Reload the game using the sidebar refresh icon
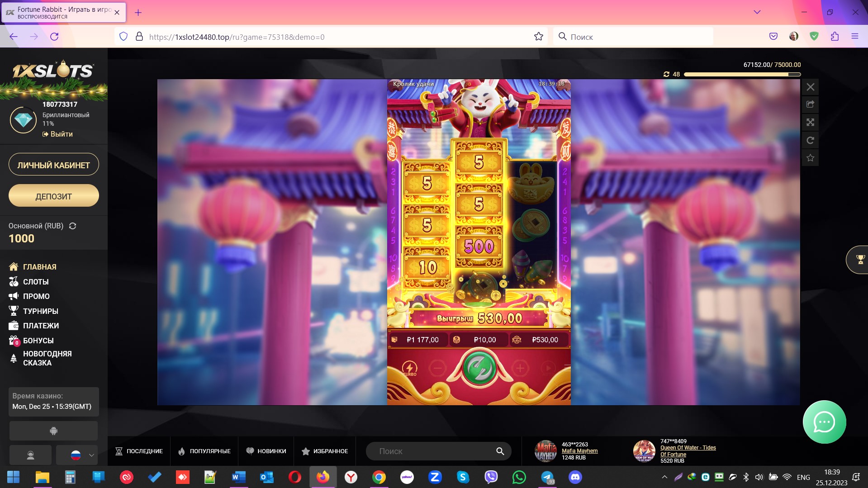Image resolution: width=868 pixels, height=488 pixels. 810,140
